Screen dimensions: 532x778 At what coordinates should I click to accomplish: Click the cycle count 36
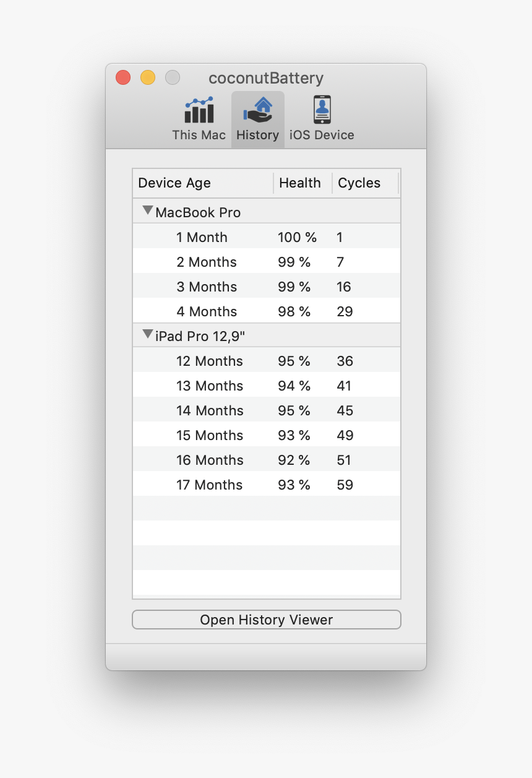coord(345,361)
